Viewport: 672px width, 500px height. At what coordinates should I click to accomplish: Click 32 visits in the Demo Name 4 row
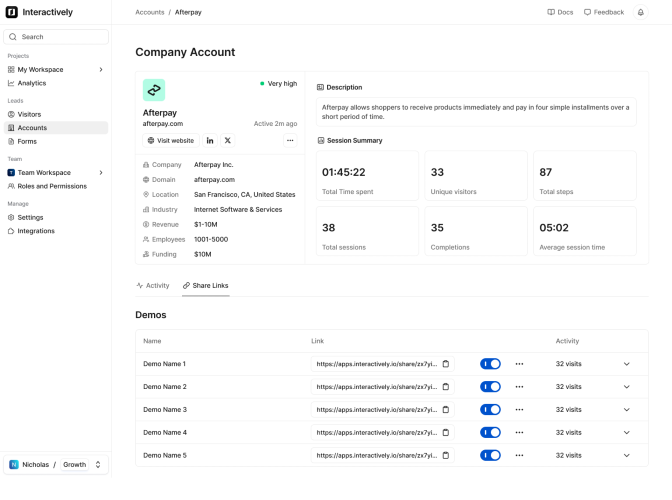[x=568, y=432]
